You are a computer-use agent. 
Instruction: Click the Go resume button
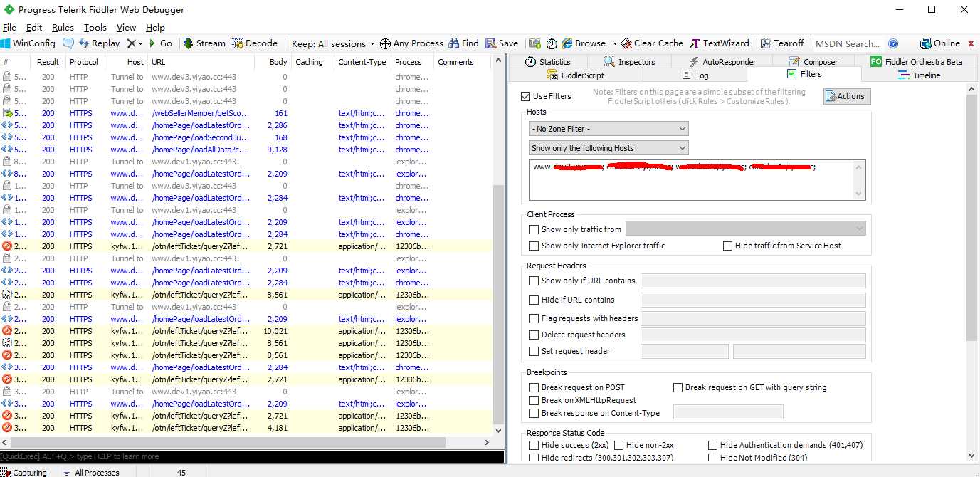[160, 43]
